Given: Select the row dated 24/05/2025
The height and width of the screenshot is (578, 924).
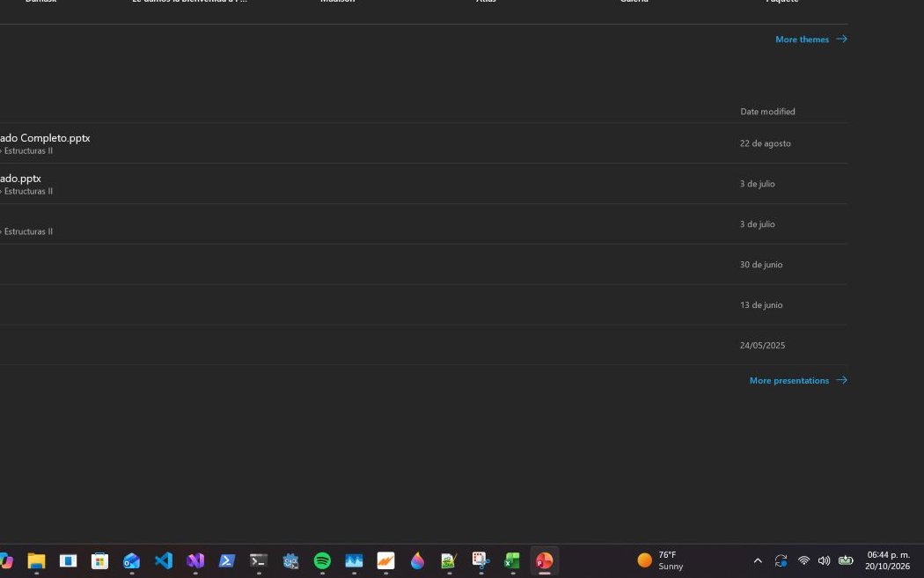Looking at the screenshot, I should point(423,345).
